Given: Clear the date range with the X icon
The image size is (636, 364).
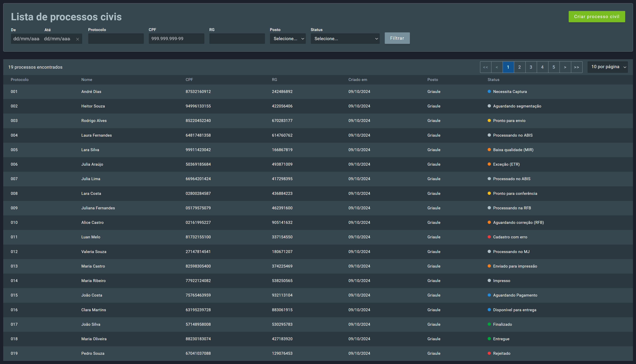Looking at the screenshot, I should (77, 39).
